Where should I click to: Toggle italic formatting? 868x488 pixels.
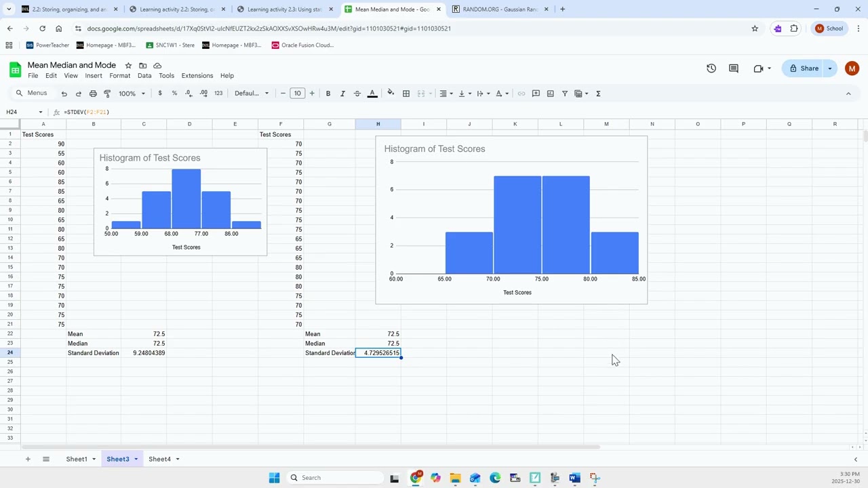tap(342, 94)
